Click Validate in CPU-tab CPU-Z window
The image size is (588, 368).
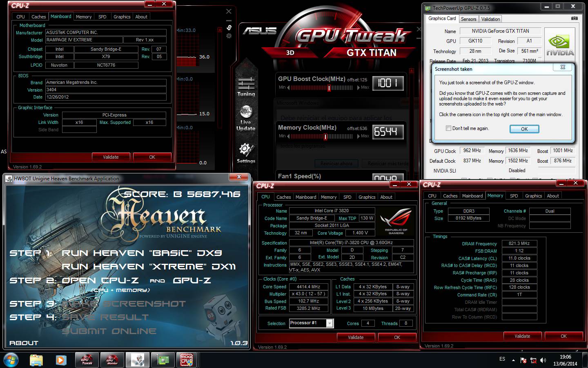(x=356, y=337)
